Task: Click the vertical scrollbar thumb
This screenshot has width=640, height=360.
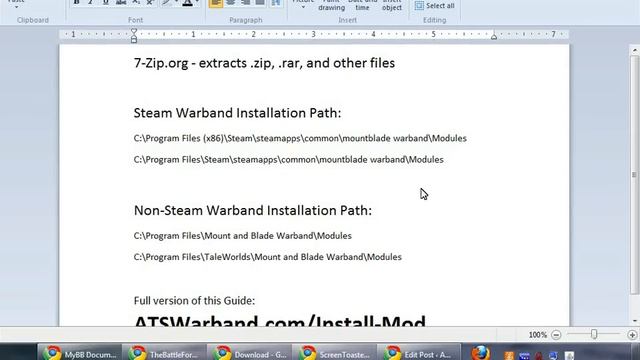Action: click(x=634, y=175)
